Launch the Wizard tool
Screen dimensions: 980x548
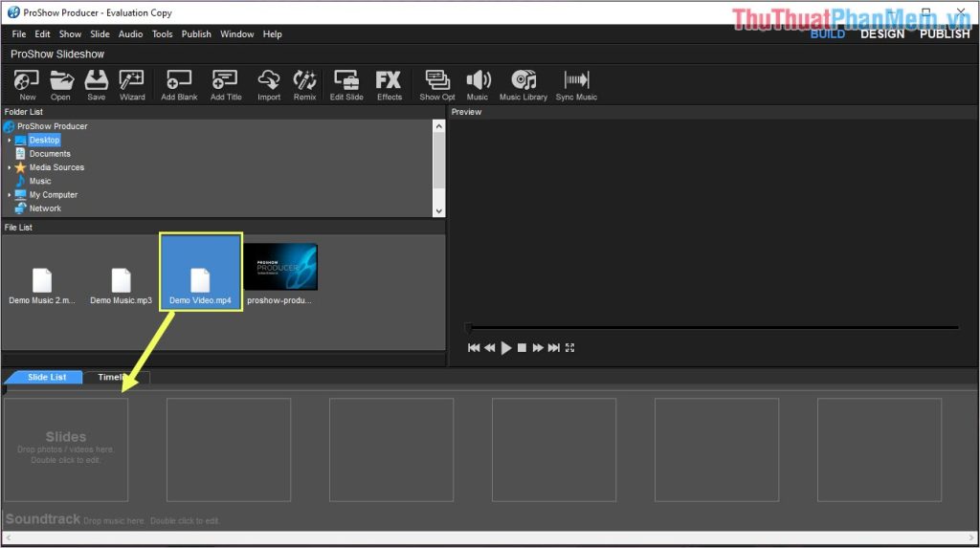132,85
